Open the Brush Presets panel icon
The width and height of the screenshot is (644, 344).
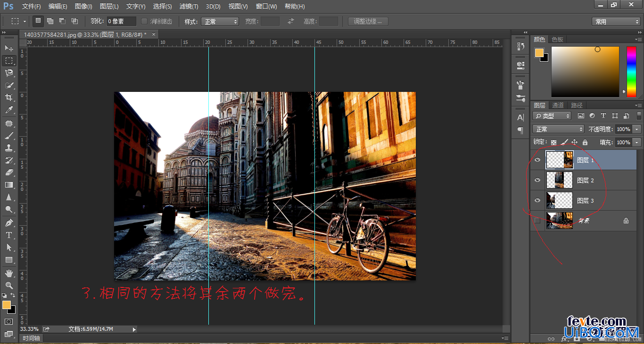click(520, 98)
